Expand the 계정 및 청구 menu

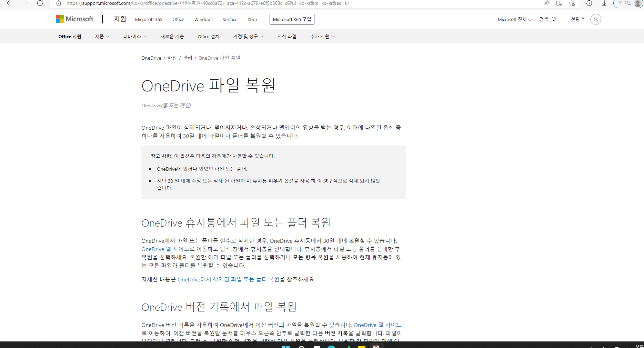[248, 37]
